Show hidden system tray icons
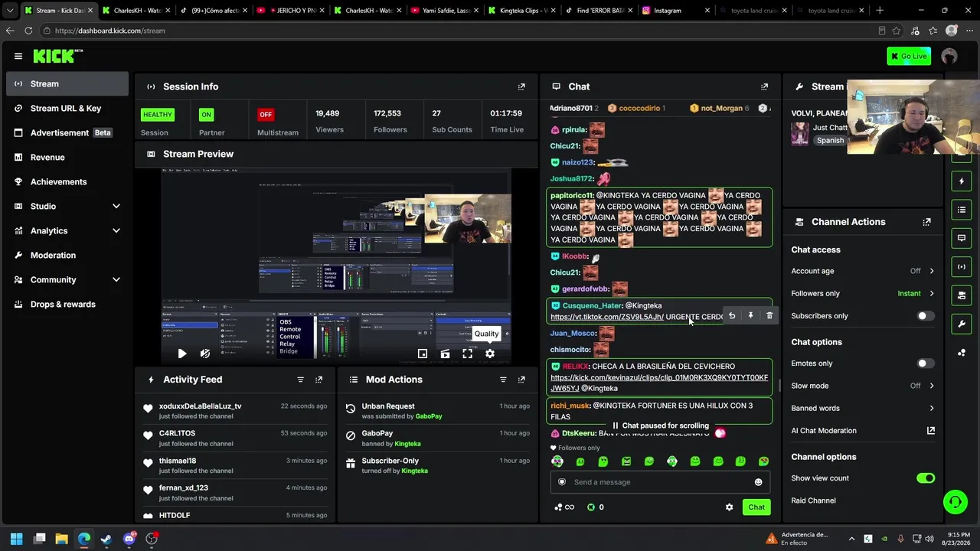Viewport: 980px width, 551px height. [x=851, y=539]
